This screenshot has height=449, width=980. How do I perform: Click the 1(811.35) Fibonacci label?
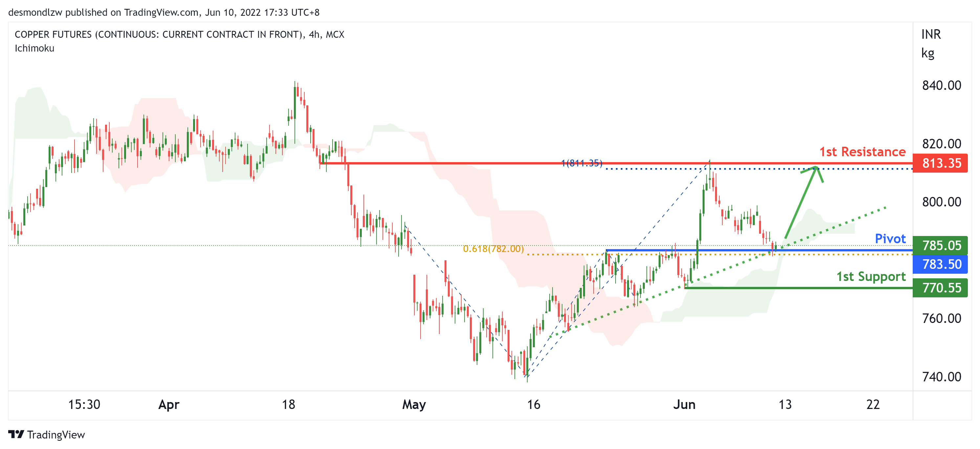582,163
